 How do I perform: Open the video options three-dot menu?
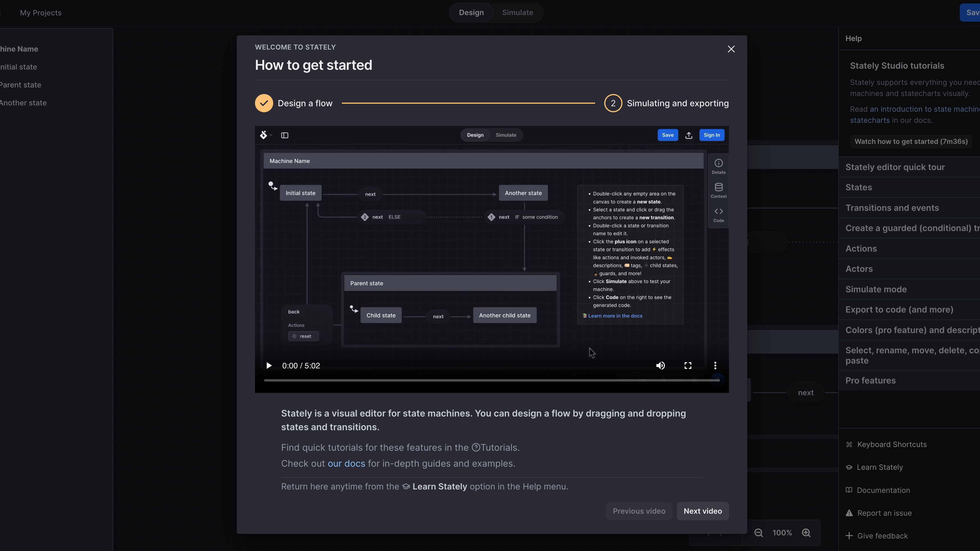pos(715,365)
